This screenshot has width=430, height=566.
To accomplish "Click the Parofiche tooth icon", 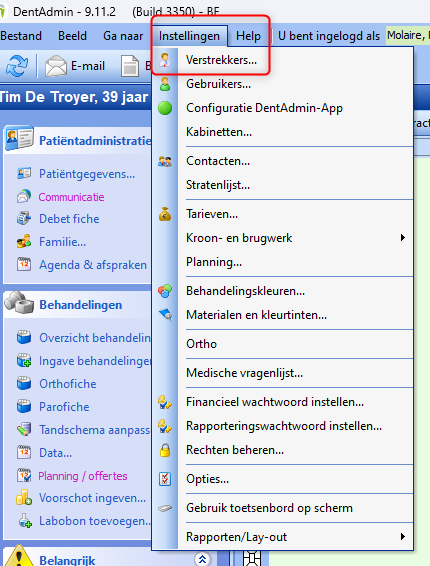I will pos(24,406).
